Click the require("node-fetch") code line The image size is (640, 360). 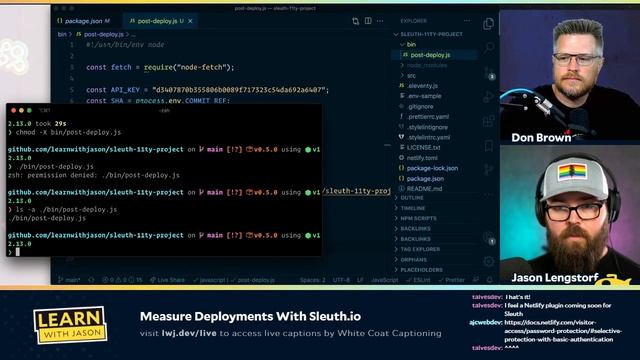160,67
